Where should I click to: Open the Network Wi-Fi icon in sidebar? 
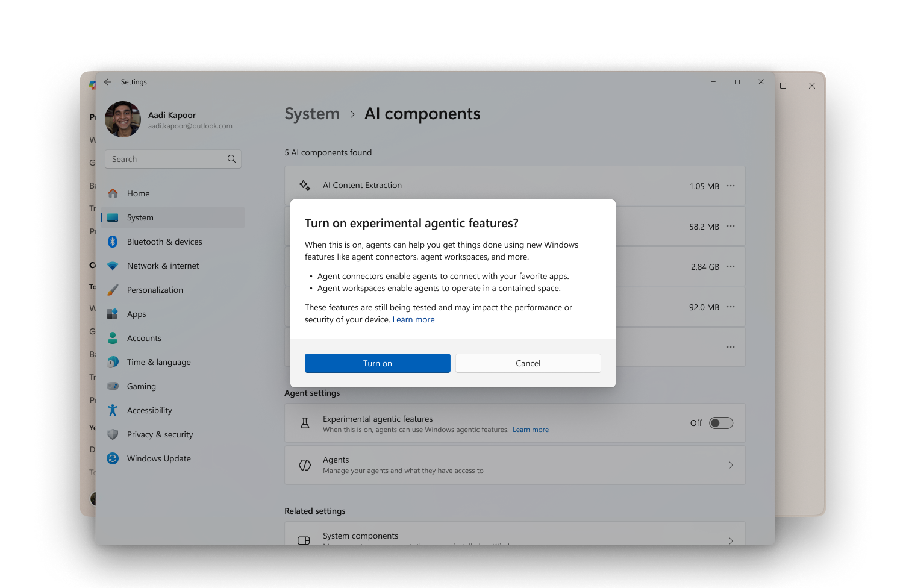point(113,266)
